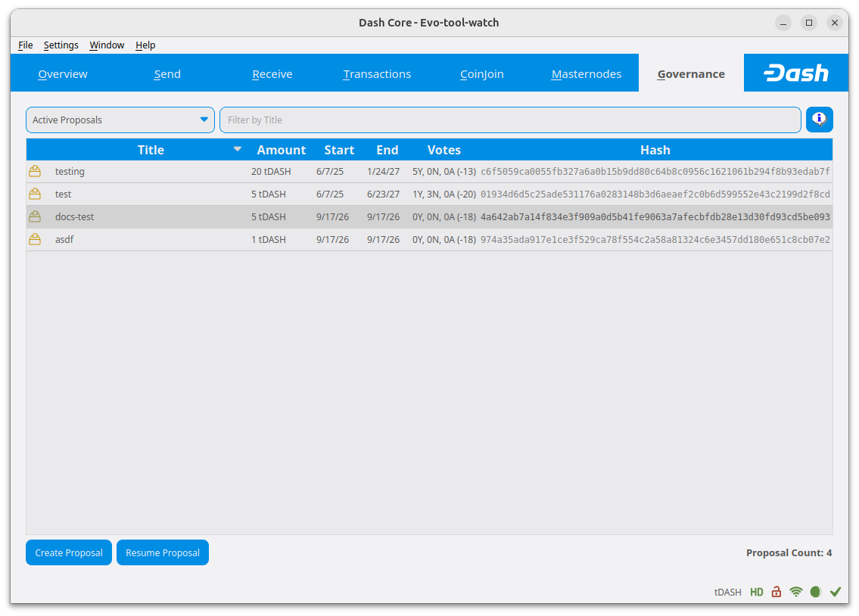Image resolution: width=859 pixels, height=616 pixels.
Task: Sort proposals by Amount column header
Action: point(281,150)
